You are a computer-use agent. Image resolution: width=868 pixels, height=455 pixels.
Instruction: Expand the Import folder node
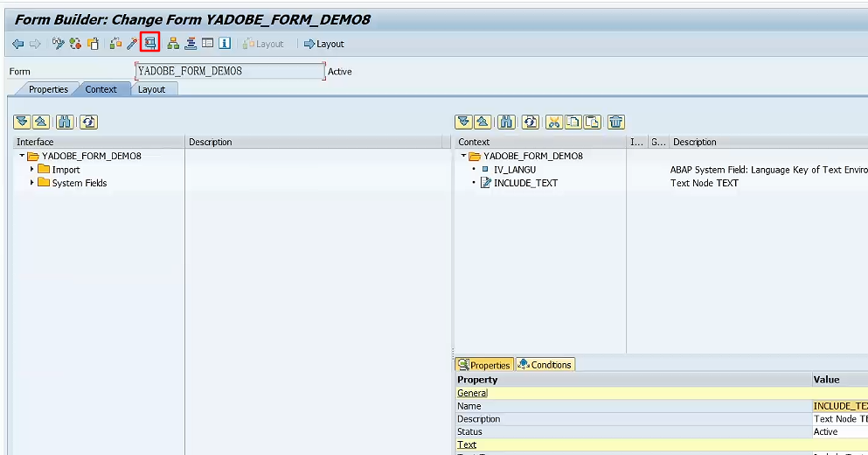pos(32,169)
